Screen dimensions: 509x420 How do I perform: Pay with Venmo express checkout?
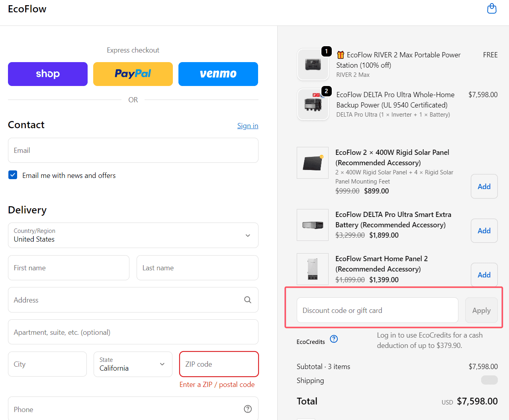[x=218, y=74]
